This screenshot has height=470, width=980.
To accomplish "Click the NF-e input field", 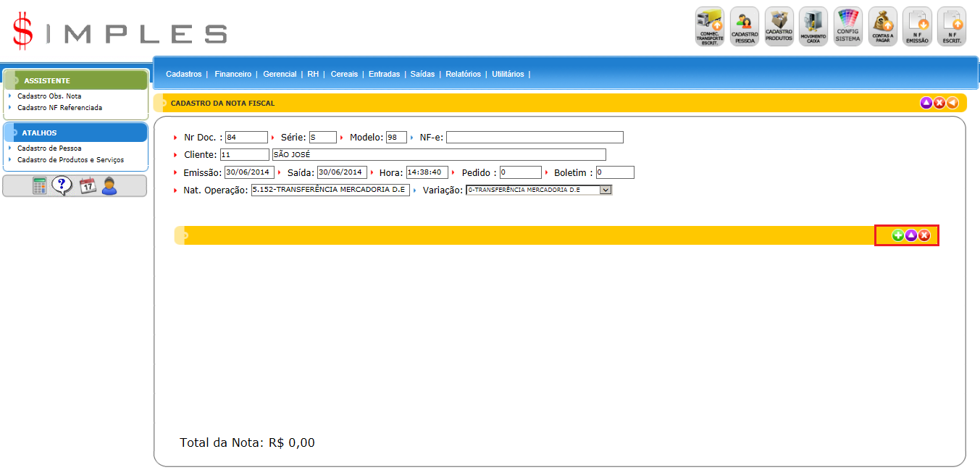I will click(535, 138).
